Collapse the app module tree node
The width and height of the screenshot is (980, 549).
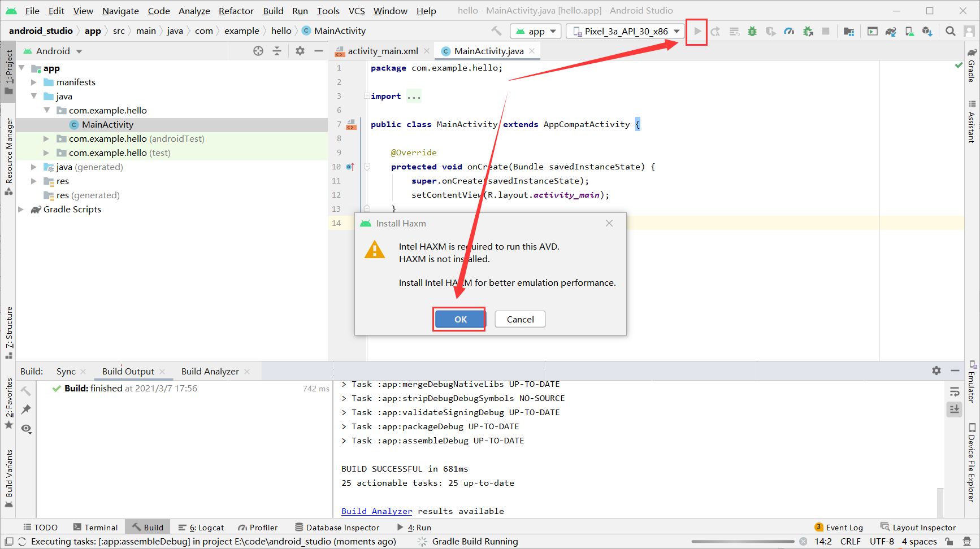tap(21, 68)
